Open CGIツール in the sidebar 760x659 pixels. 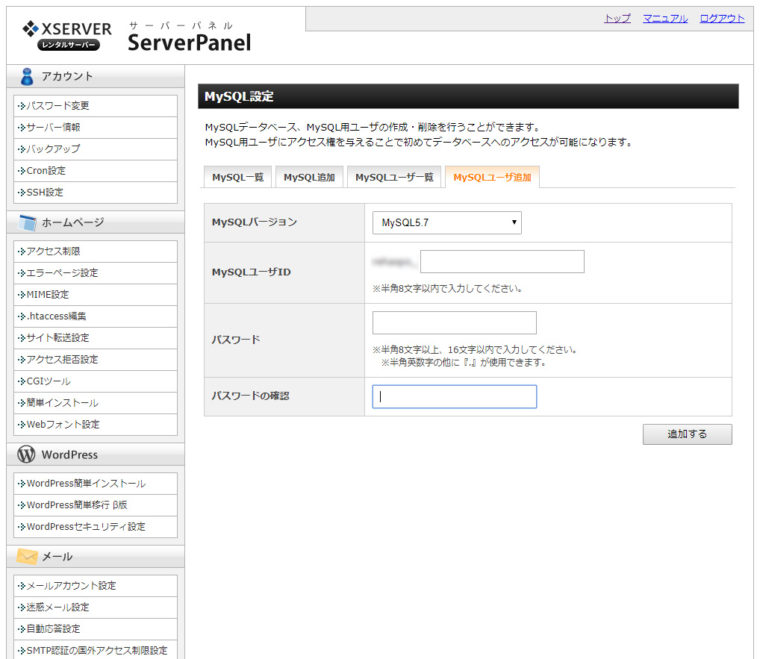95,381
